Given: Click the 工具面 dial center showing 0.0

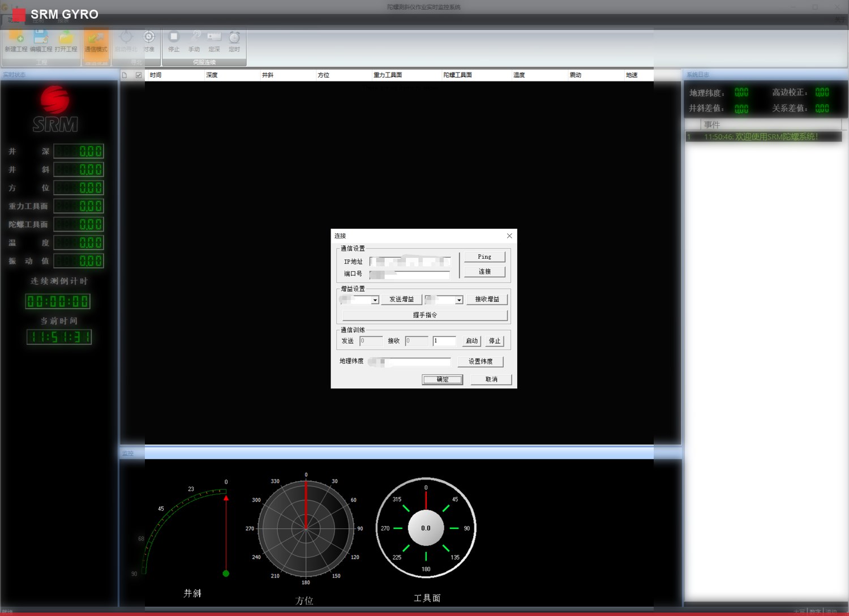Looking at the screenshot, I should click(426, 528).
